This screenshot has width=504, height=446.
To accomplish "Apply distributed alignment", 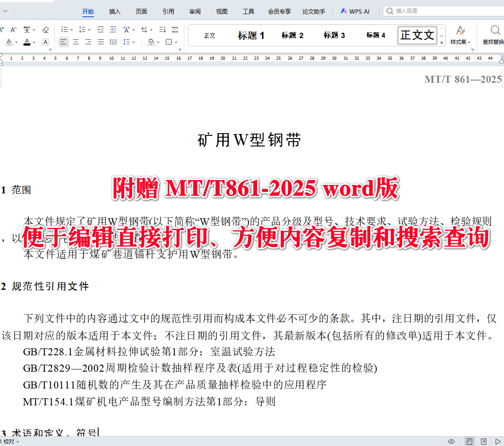I will [x=113, y=42].
